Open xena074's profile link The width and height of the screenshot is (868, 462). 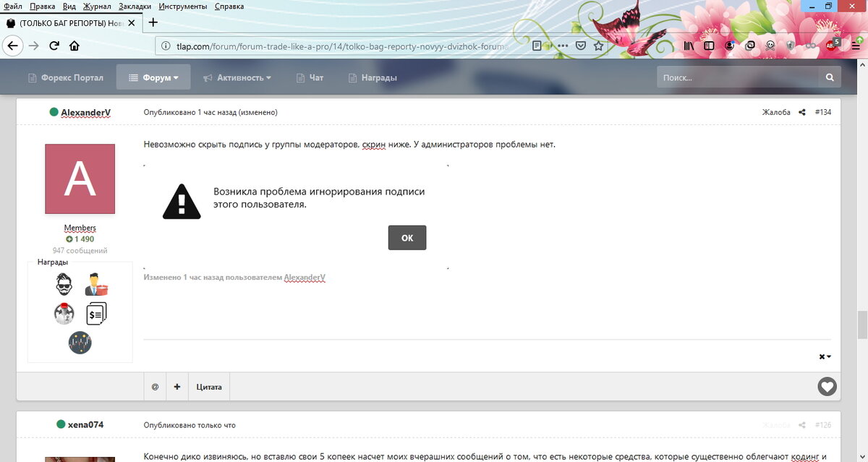[85, 424]
